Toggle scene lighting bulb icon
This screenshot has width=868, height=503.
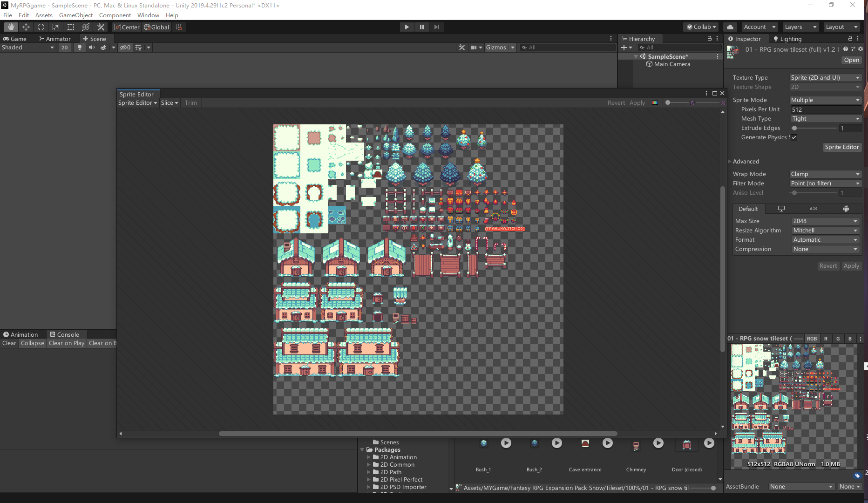pyautogui.click(x=80, y=48)
